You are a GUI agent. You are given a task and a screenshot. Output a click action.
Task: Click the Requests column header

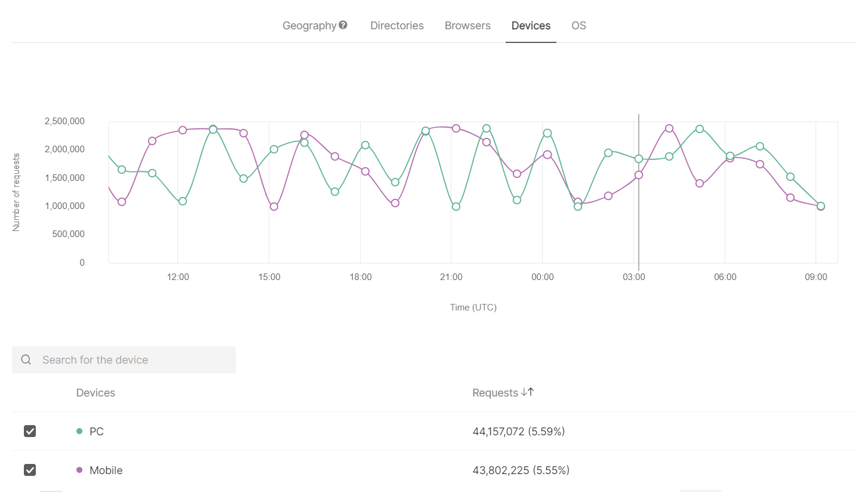495,392
